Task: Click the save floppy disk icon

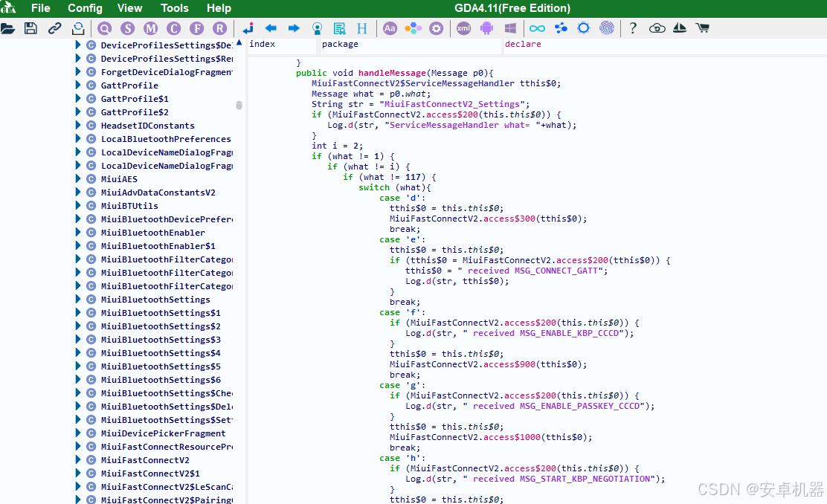Action: coord(30,28)
